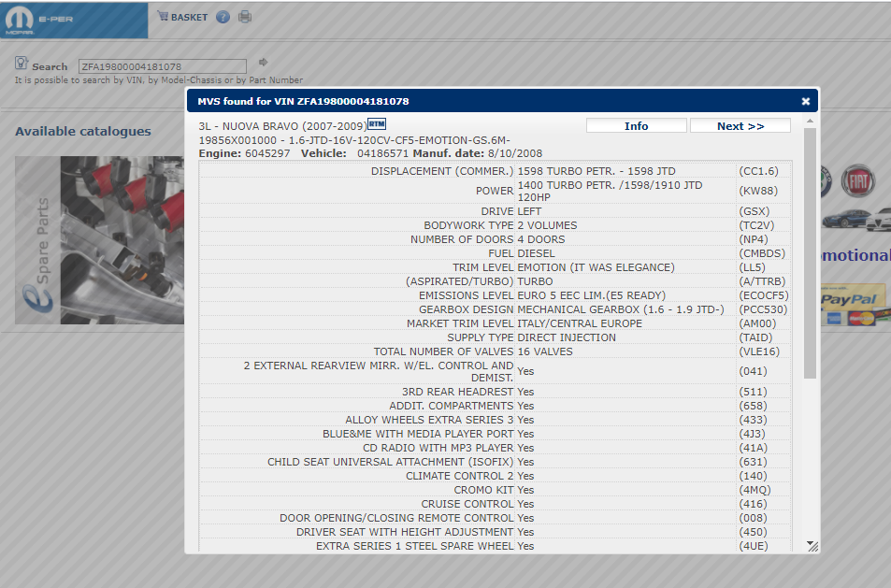The height and width of the screenshot is (588, 891).
Task: Submit search with the arrow icon
Action: tap(263, 62)
